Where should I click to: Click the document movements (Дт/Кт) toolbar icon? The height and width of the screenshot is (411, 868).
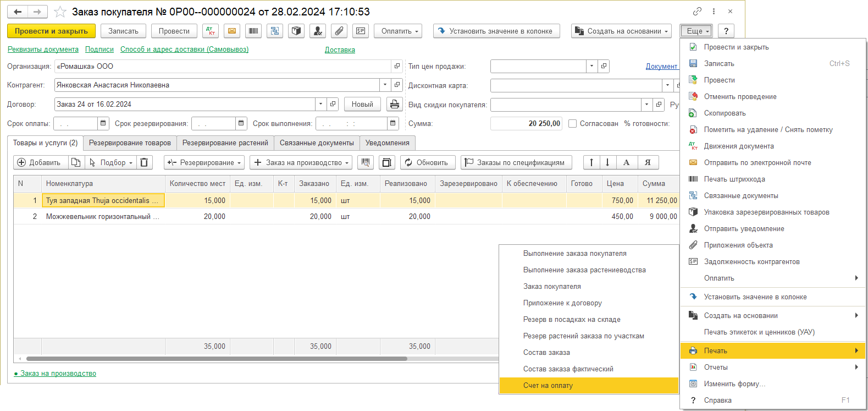pos(211,31)
